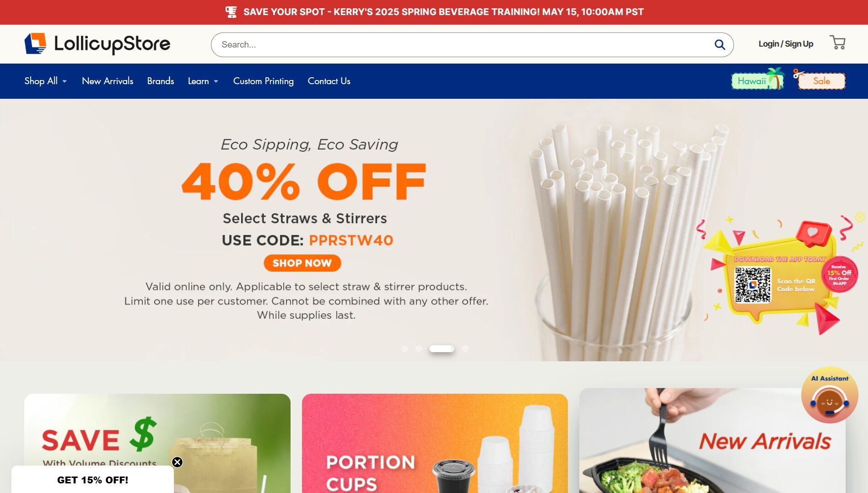This screenshot has width=868, height=493.
Task: Click the LollicupStore logo
Action: click(x=97, y=44)
